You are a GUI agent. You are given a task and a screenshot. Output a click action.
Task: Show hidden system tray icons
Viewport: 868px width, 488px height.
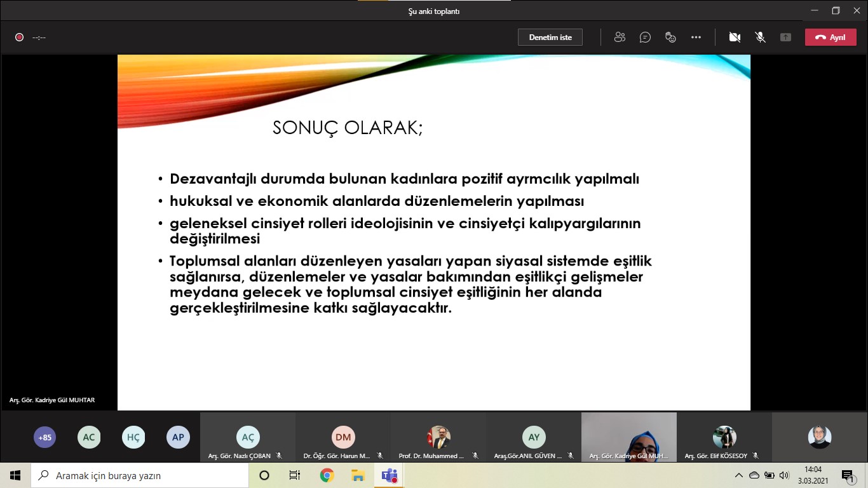[738, 475]
